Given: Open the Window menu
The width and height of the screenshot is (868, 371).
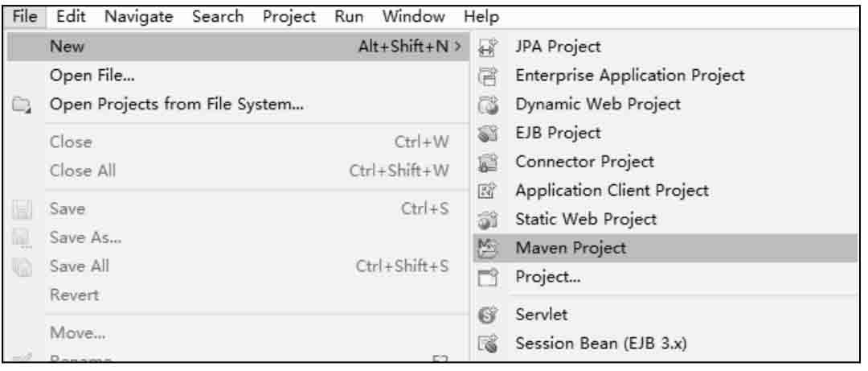Looking at the screenshot, I should [414, 17].
